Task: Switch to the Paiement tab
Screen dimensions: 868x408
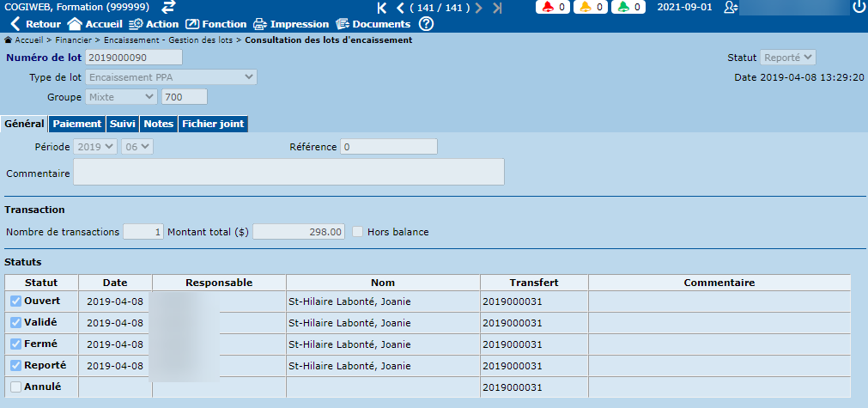Action: pos(76,124)
